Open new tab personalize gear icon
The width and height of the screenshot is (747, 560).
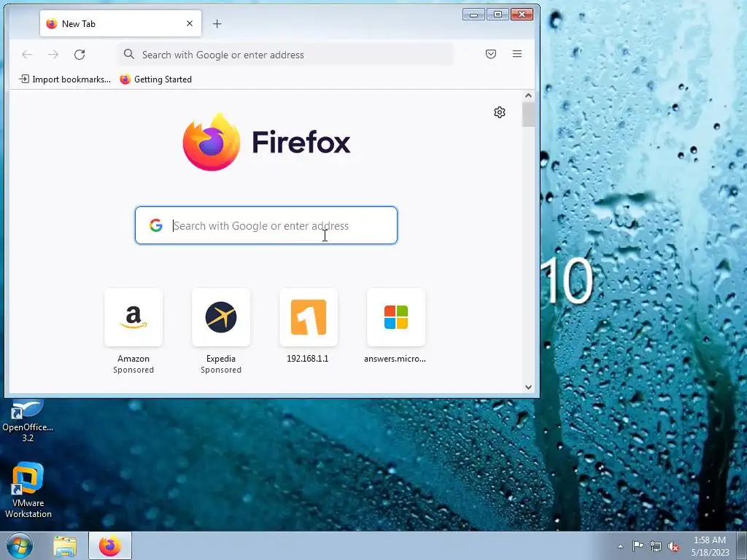pyautogui.click(x=499, y=112)
